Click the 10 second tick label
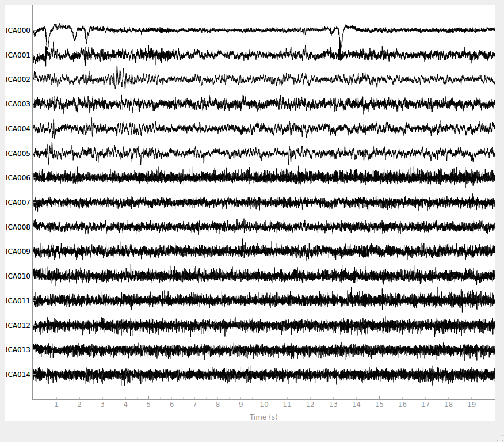Viewport: 504px width, 442px height. click(264, 405)
